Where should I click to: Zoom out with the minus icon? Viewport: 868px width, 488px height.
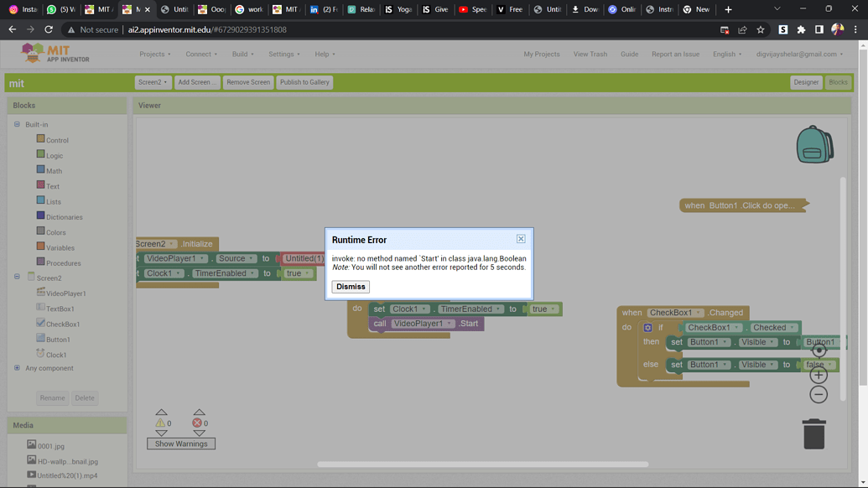coord(819,394)
